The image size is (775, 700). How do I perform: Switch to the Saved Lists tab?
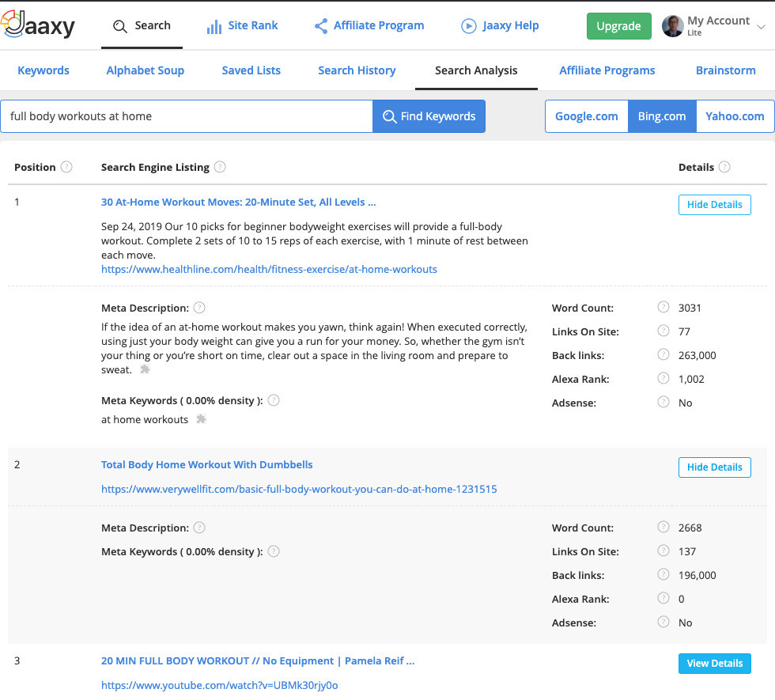point(251,70)
